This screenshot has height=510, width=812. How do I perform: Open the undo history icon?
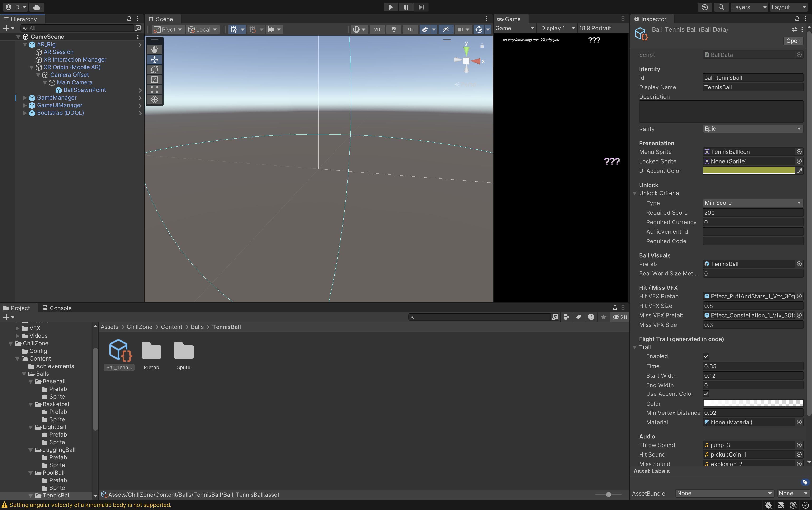[x=705, y=7]
